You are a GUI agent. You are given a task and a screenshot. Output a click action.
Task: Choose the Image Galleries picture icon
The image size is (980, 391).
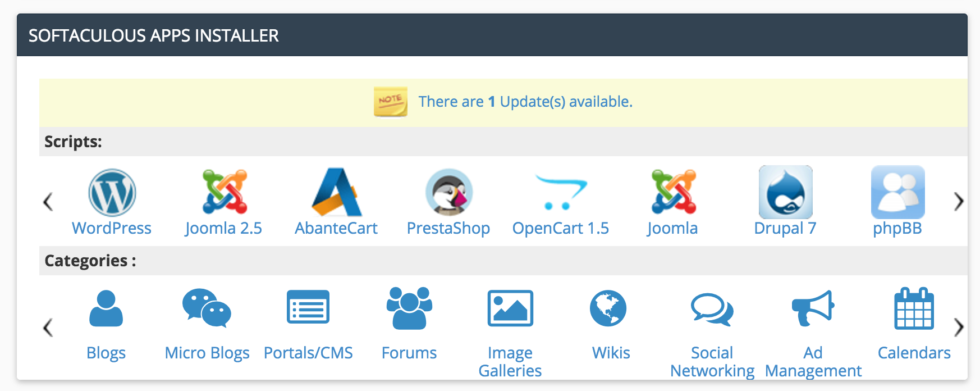pos(510,308)
